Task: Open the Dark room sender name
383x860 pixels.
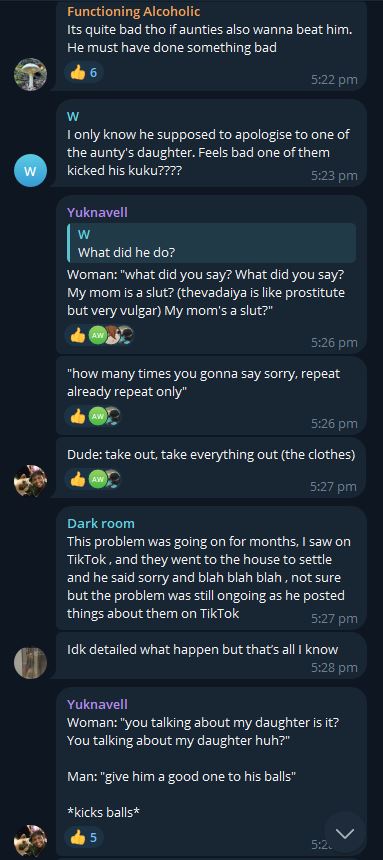Action: [x=100, y=523]
